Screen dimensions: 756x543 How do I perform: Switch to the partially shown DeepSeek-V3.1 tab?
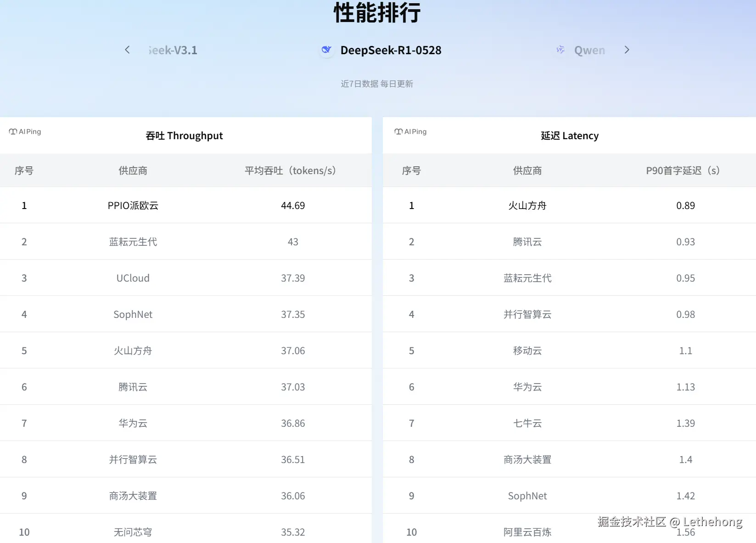coord(173,50)
